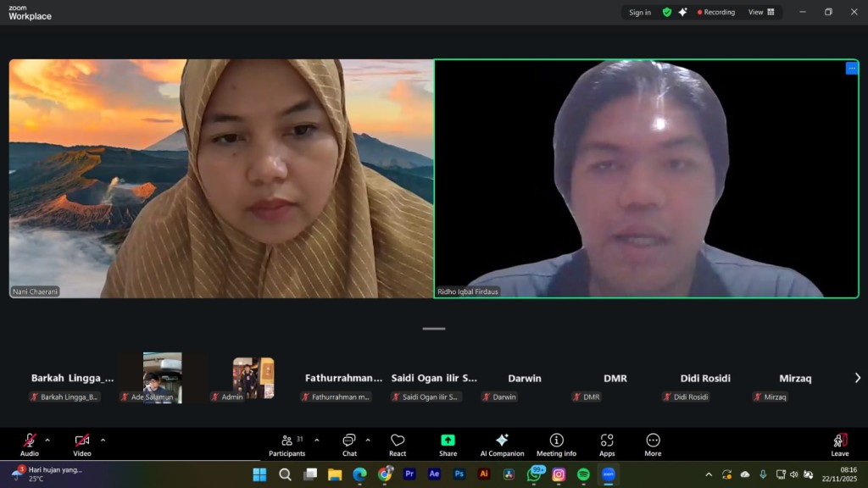Expand the Audio options chevron

[47, 440]
